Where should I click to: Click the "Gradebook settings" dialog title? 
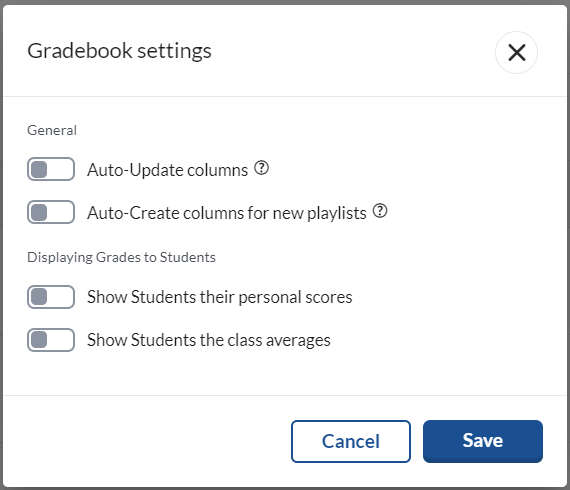(x=120, y=51)
